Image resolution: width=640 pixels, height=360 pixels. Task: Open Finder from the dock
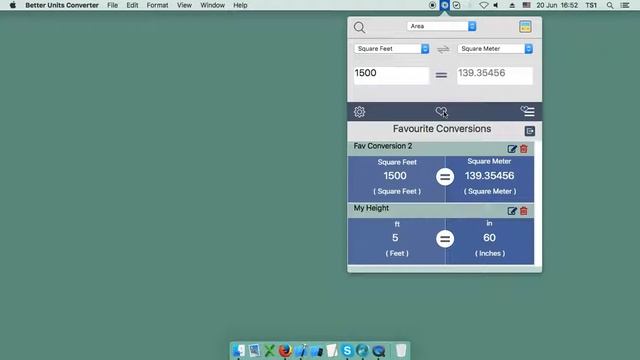coord(238,351)
